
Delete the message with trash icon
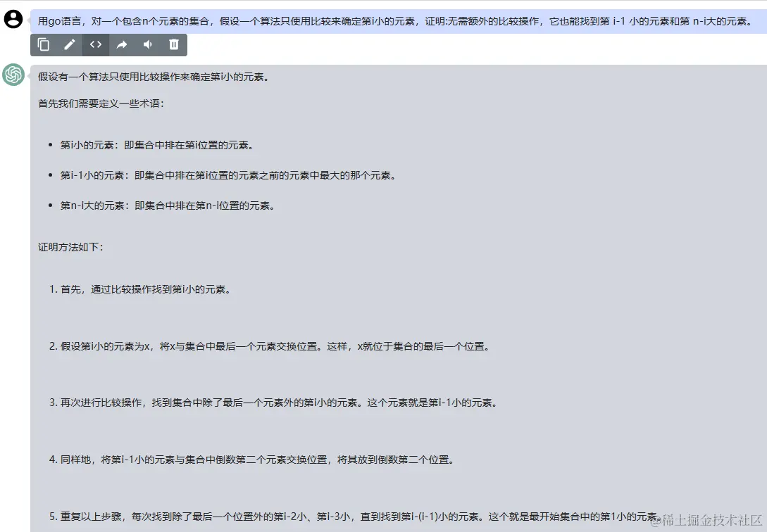point(173,44)
